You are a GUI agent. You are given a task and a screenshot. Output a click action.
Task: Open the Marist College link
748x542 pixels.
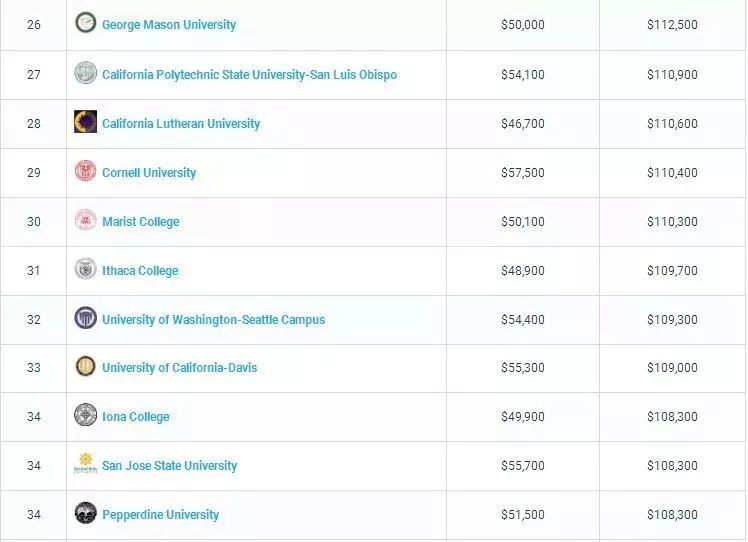[x=141, y=222]
